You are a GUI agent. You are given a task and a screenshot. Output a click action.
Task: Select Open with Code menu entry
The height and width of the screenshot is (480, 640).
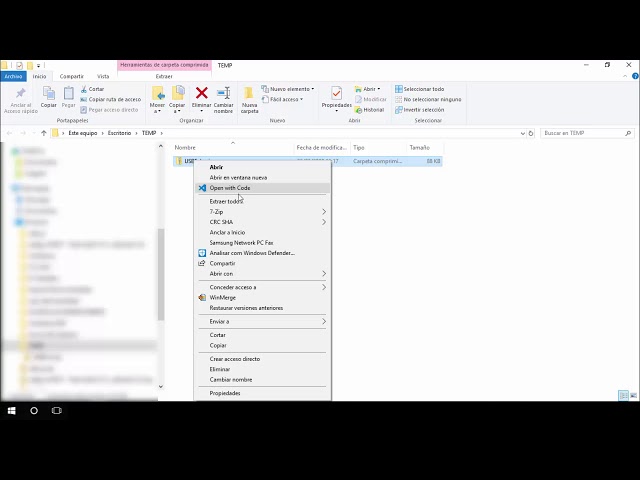[262, 188]
